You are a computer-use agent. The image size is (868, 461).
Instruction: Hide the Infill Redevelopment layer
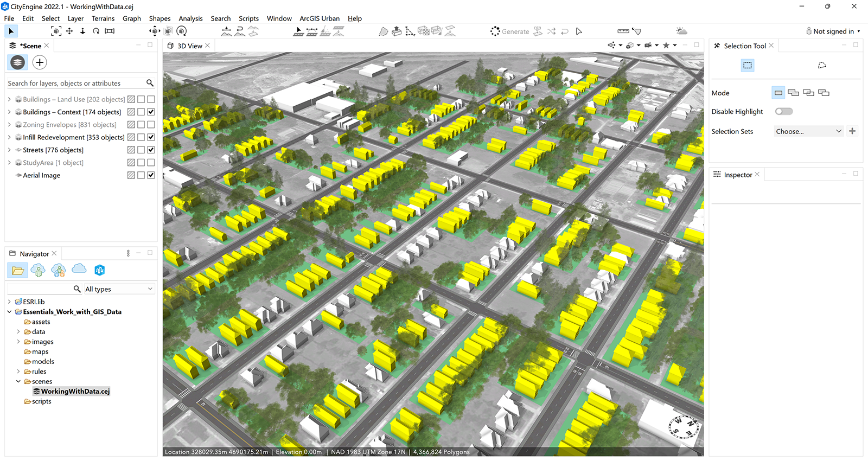[151, 137]
